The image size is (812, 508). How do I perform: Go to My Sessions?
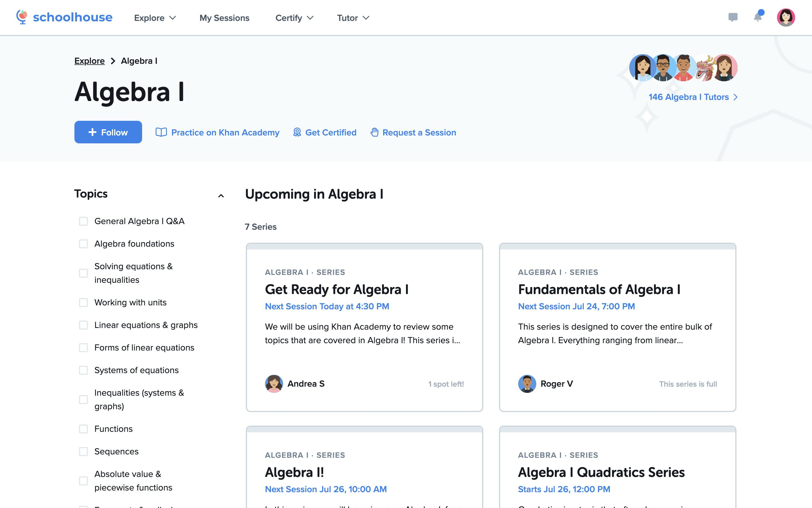point(224,18)
